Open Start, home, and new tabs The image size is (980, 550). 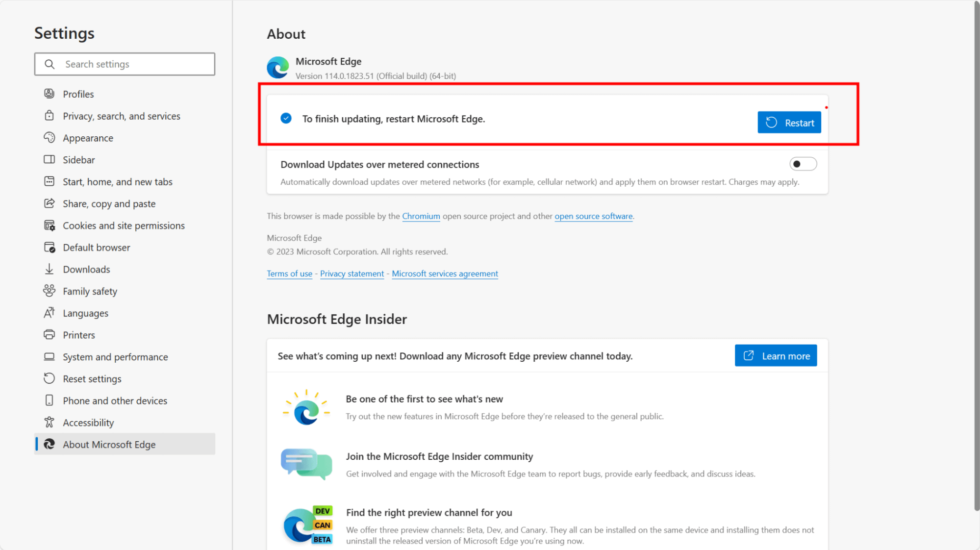125,181
